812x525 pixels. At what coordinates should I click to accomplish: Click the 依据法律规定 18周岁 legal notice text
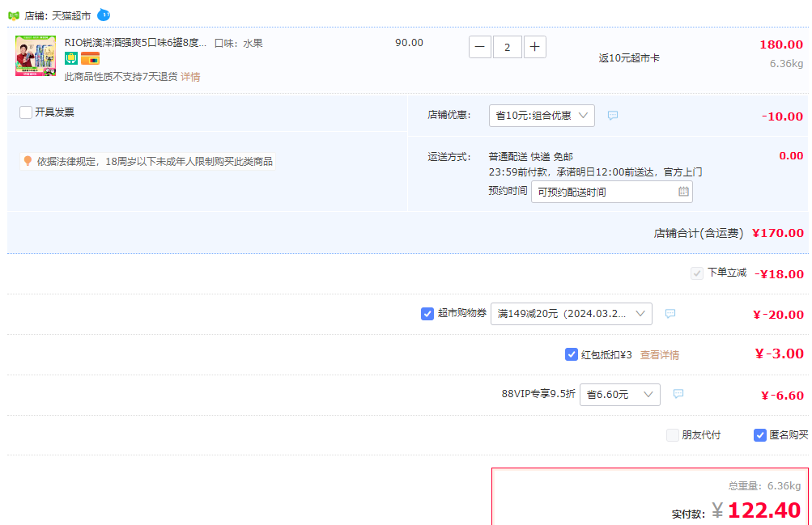155,162
